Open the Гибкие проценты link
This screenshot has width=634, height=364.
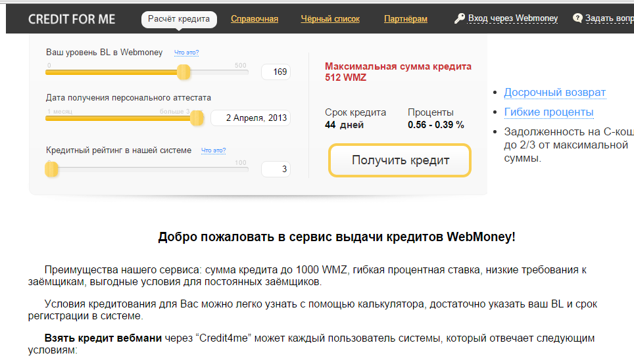pyautogui.click(x=549, y=112)
